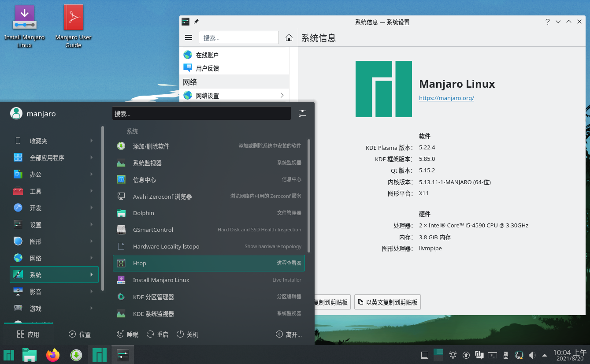
Task: Click the 关机 button
Action: coord(187,334)
